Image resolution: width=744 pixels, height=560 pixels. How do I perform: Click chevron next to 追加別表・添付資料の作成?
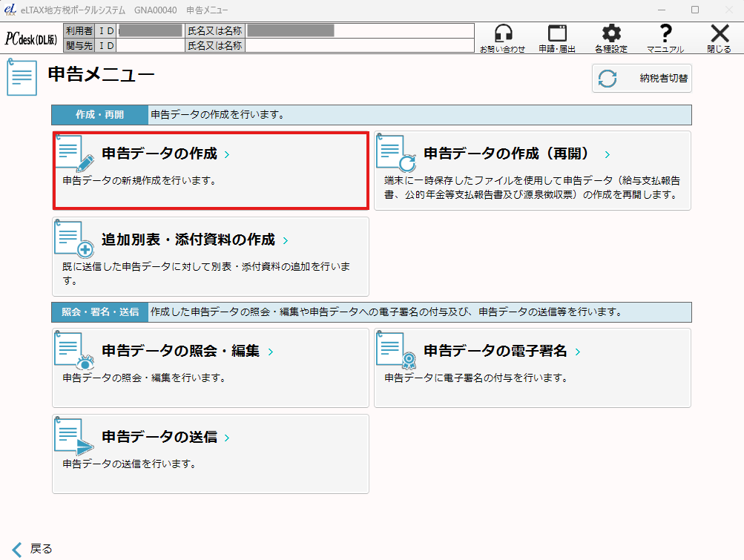(286, 241)
